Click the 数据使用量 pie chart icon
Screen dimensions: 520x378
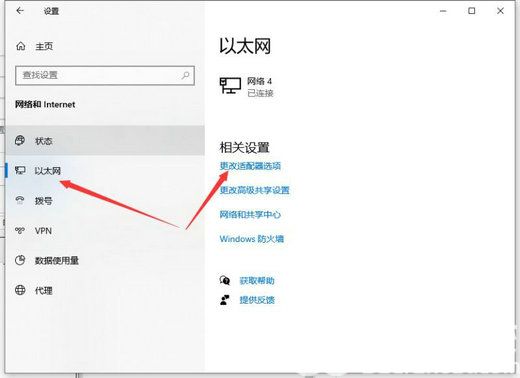pyautogui.click(x=20, y=260)
